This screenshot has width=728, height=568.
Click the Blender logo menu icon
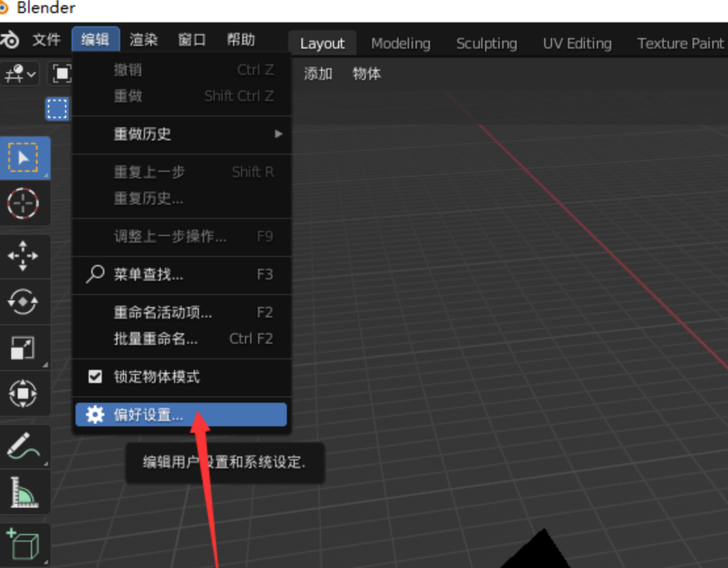pyautogui.click(x=9, y=40)
